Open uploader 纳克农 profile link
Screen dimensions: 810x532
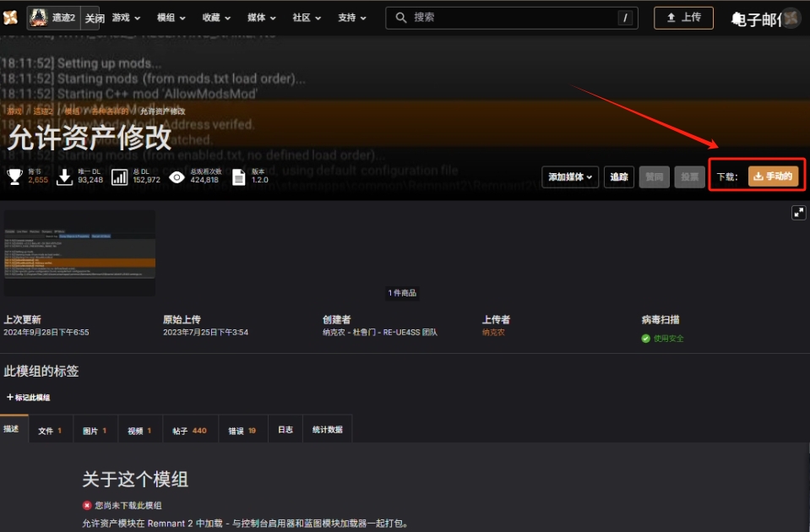pos(493,332)
